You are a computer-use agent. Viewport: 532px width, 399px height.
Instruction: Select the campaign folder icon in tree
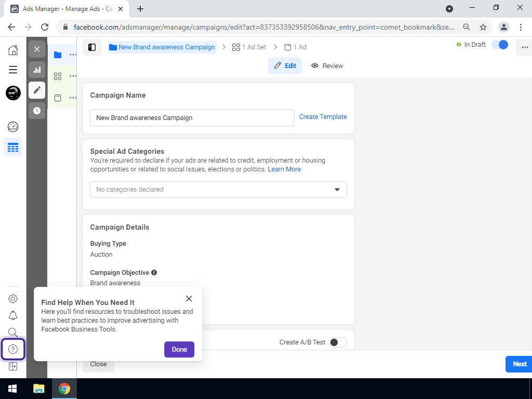(58, 55)
